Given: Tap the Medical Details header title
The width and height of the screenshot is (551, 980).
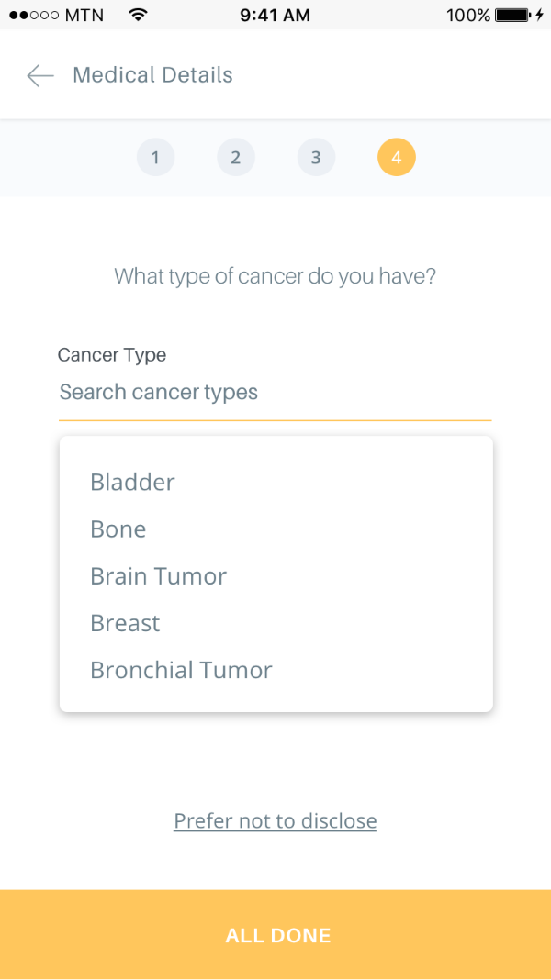Looking at the screenshot, I should [152, 75].
